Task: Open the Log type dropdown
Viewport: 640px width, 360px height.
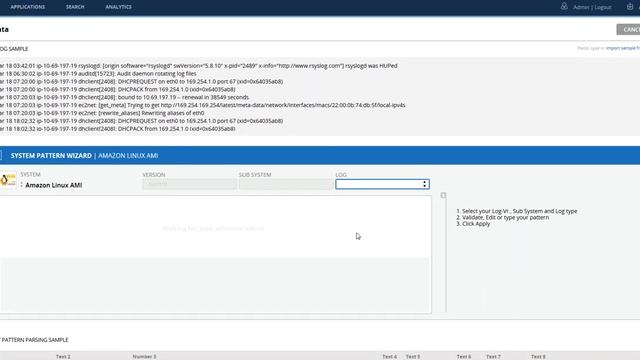Action: coord(382,184)
